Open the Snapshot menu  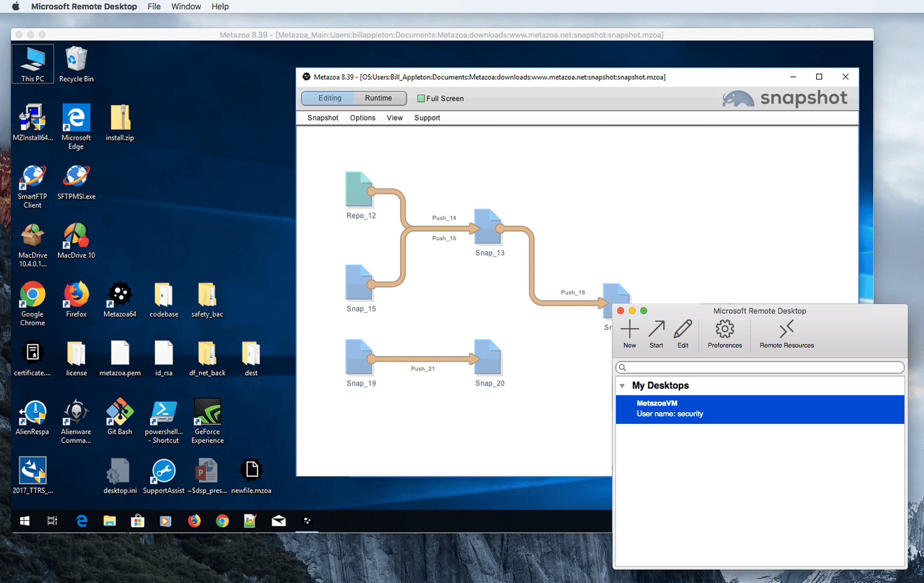(323, 118)
